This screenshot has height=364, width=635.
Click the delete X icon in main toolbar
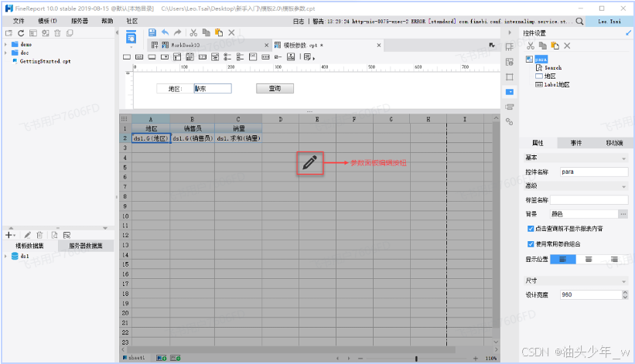(231, 32)
